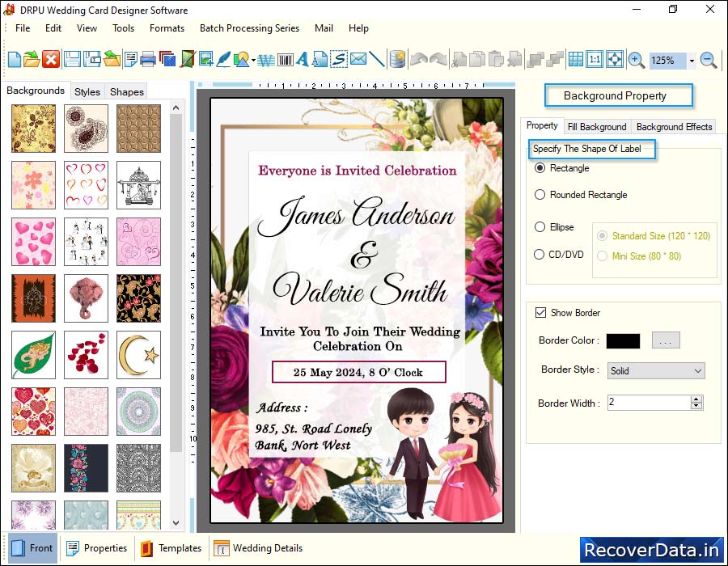This screenshot has height=566, width=728.
Task: Select Mini Size (80 * 80) option
Action: (602, 256)
